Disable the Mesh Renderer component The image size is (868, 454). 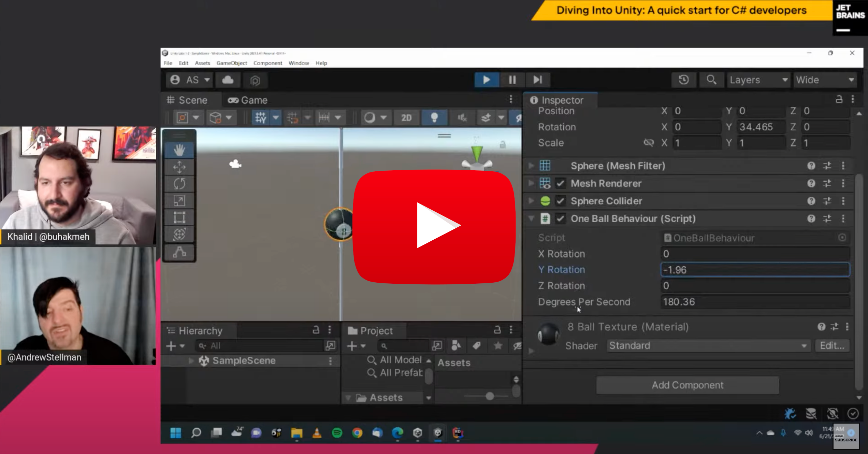coord(560,183)
